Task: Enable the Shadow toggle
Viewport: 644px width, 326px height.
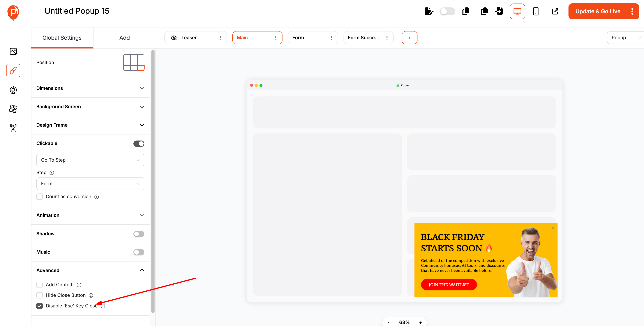Action: click(139, 234)
